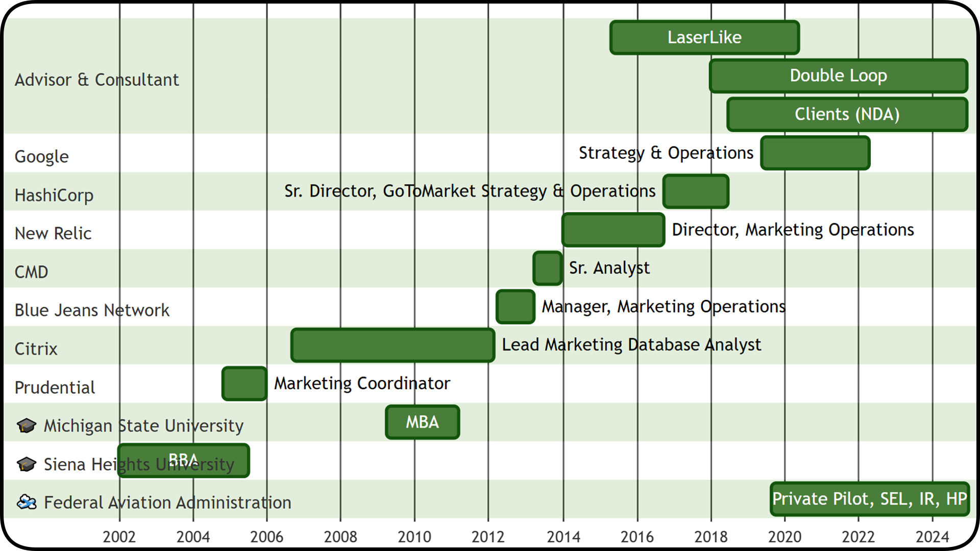The height and width of the screenshot is (551, 980).
Task: Select the MBA timeline bar
Action: click(x=423, y=422)
